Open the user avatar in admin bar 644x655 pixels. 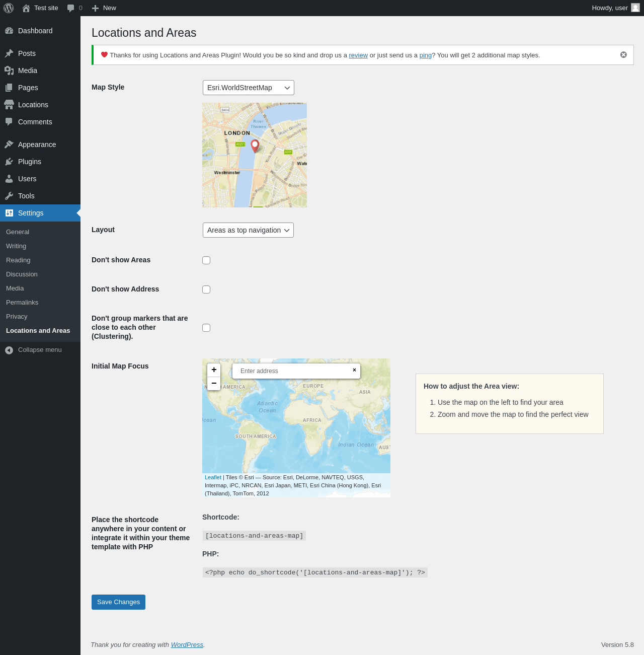(635, 8)
